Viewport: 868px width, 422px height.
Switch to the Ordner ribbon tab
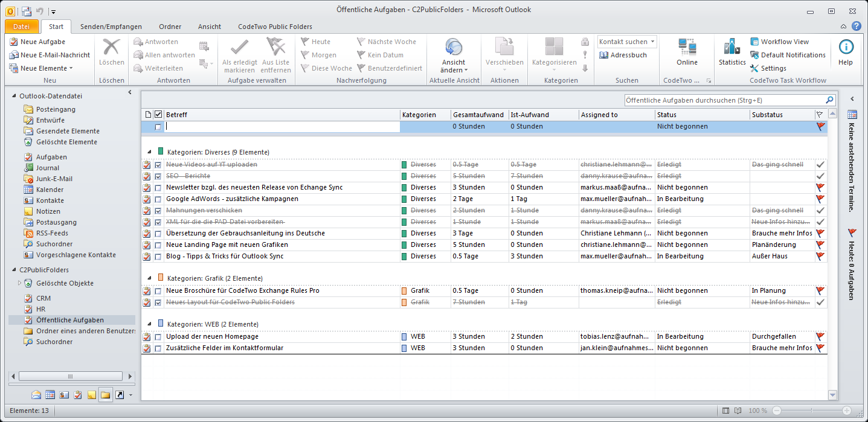tap(170, 27)
